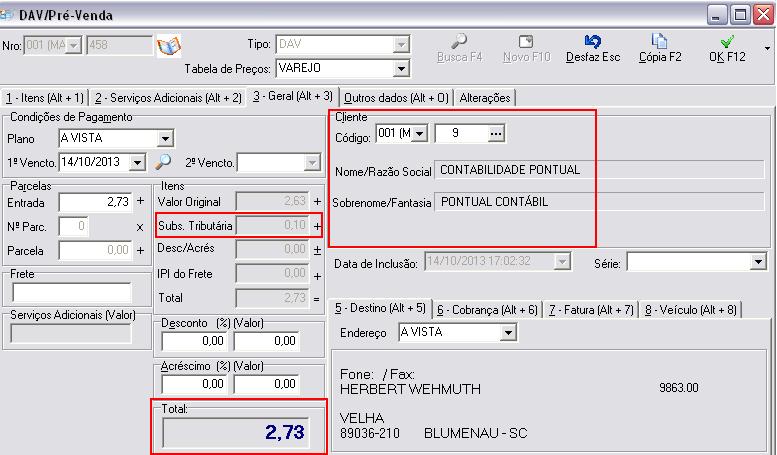Switch to the Alterações tab
The height and width of the screenshot is (455, 777).
(486, 97)
